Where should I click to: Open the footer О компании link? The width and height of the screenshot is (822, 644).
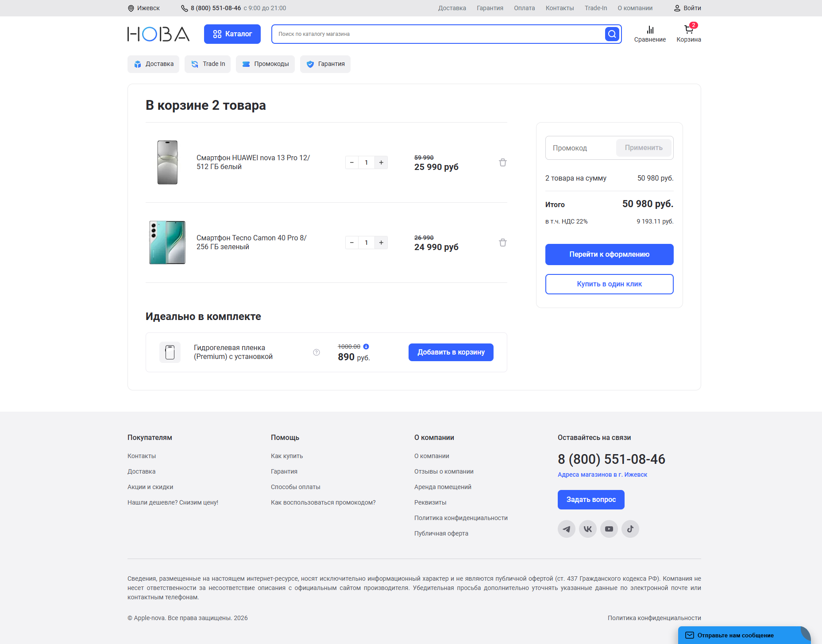[x=432, y=456]
